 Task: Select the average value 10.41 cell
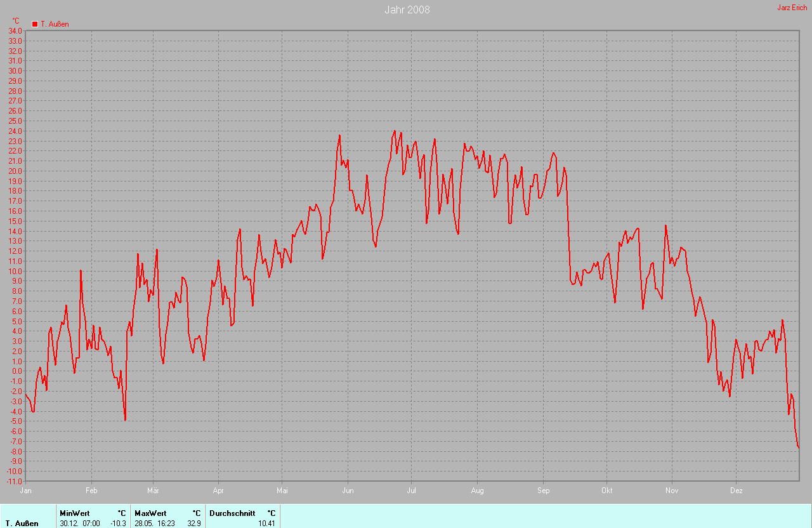tap(266, 524)
